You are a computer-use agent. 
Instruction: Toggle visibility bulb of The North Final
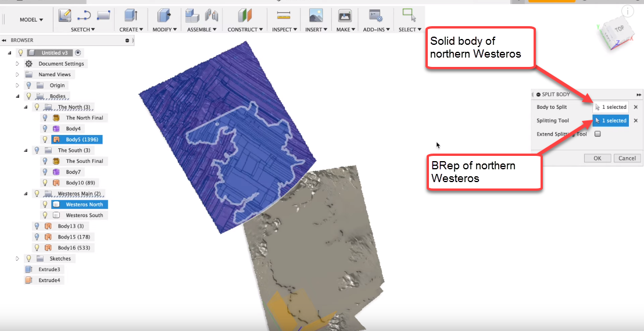(45, 118)
